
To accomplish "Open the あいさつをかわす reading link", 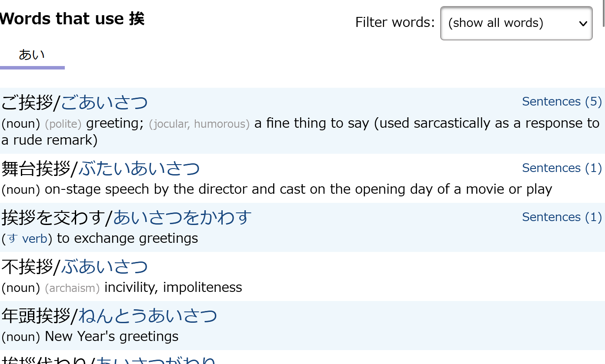I will click(182, 218).
